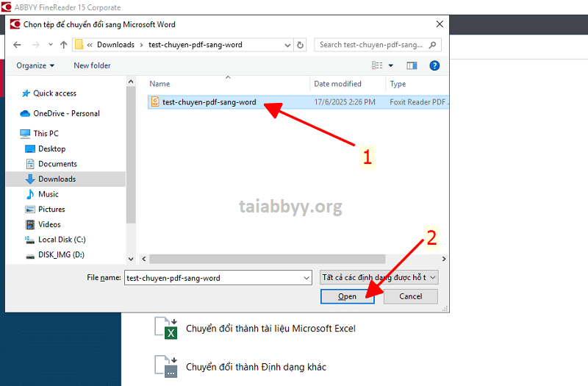Sort files by Name column
The image size is (588, 386).
click(159, 84)
